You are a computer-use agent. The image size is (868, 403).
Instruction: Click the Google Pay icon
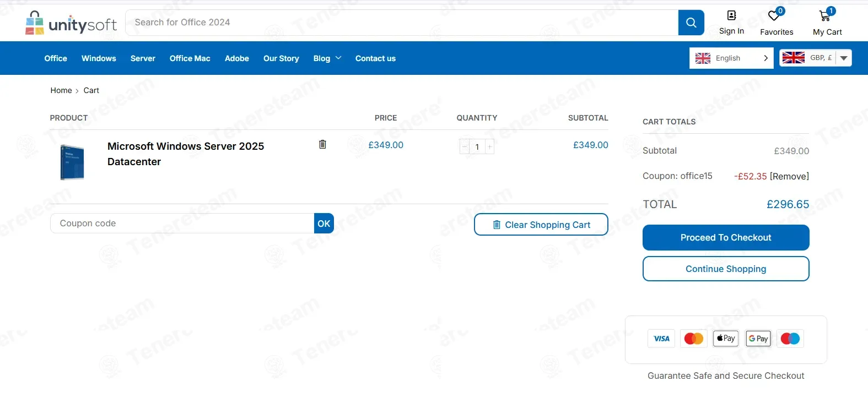coord(758,339)
